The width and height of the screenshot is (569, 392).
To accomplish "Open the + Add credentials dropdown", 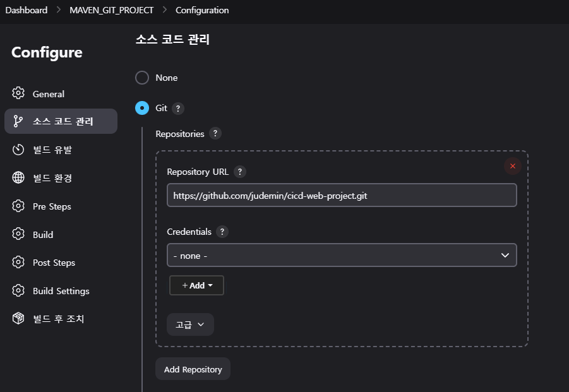I will (196, 285).
